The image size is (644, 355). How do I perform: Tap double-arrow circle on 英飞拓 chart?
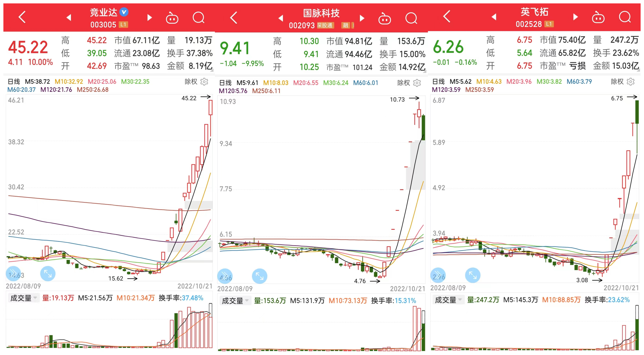[438, 275]
